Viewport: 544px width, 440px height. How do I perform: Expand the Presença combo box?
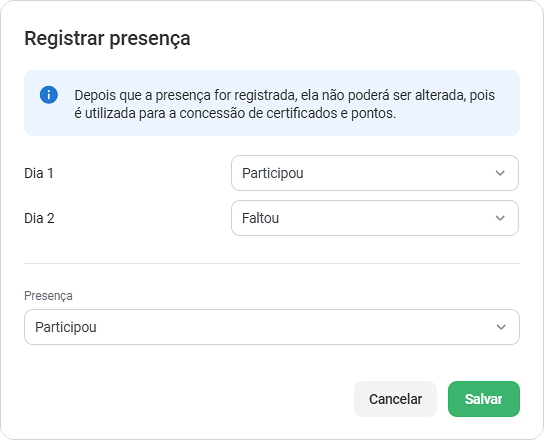pyautogui.click(x=272, y=327)
